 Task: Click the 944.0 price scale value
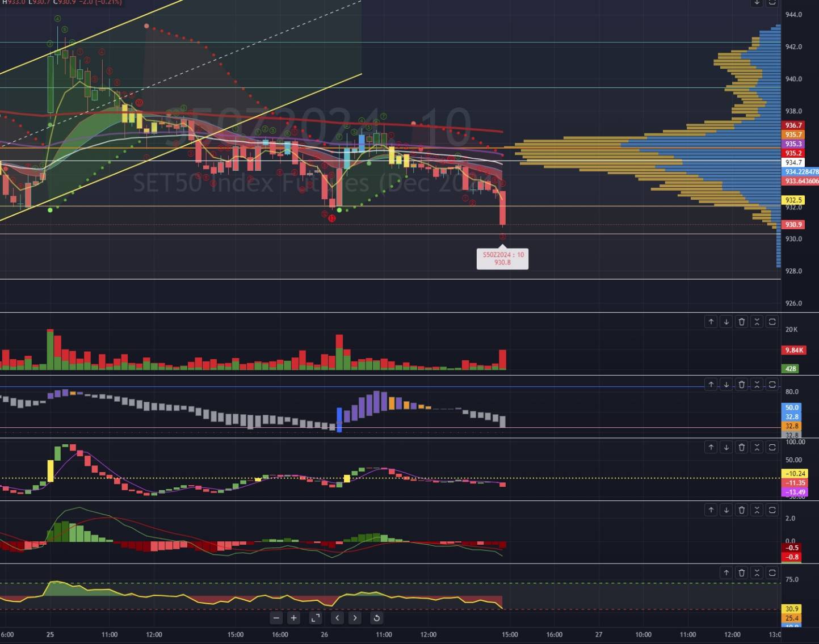coord(793,15)
